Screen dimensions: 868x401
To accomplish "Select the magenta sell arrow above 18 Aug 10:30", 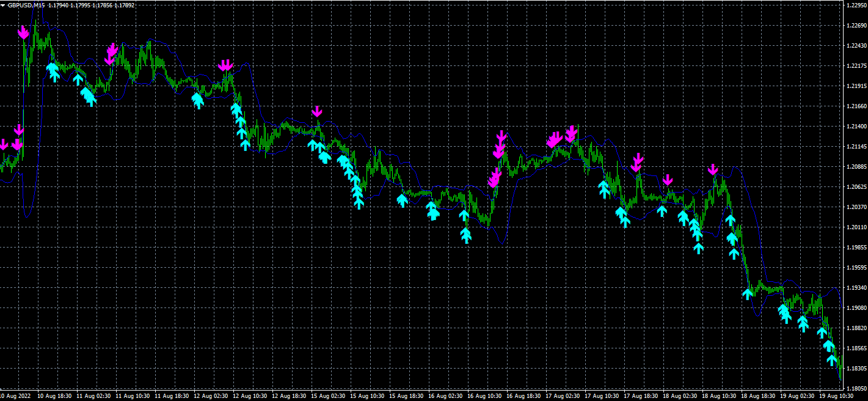I will click(712, 169).
